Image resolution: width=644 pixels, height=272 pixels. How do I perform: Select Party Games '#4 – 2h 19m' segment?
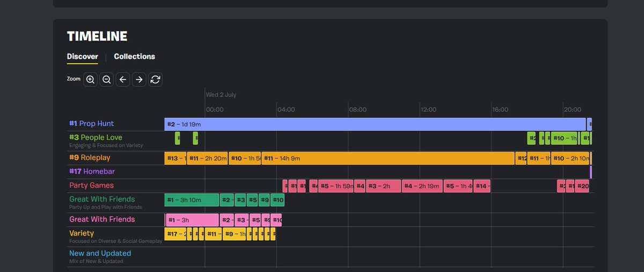(x=422, y=186)
